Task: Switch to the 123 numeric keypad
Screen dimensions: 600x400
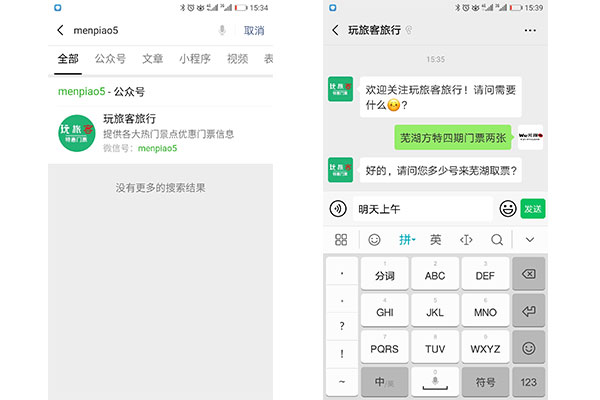Action: point(528,381)
